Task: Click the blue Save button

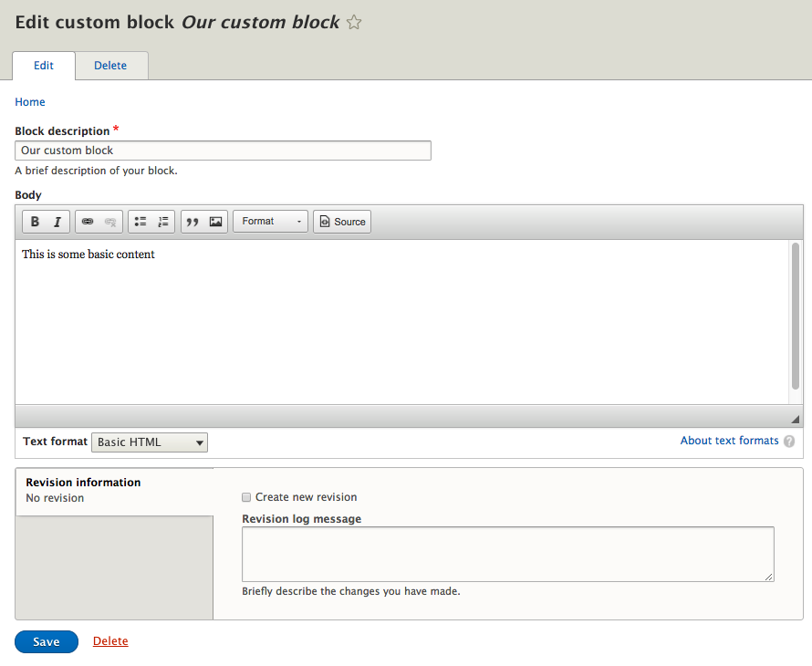Action: click(x=47, y=642)
